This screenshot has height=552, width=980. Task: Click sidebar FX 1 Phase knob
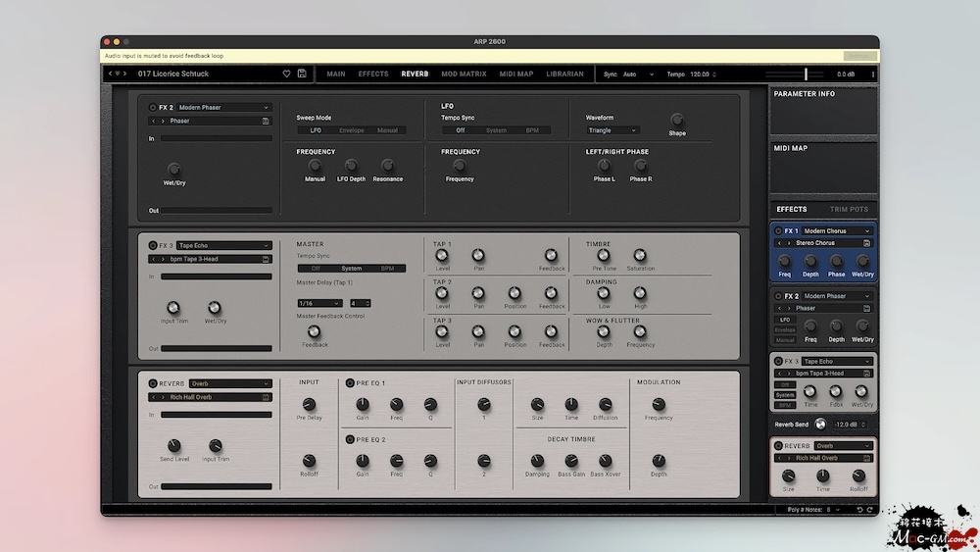tap(836, 262)
